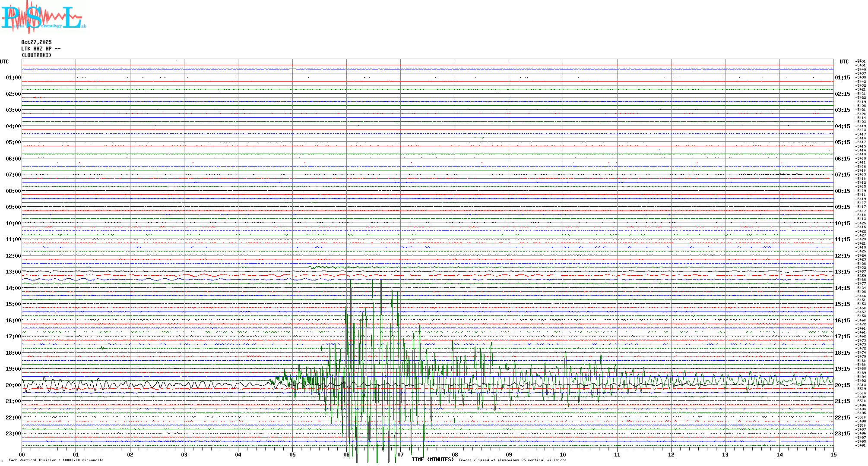Select the 05:00 hour label on left
Image resolution: width=868 pixels, height=466 pixels.
click(x=13, y=142)
